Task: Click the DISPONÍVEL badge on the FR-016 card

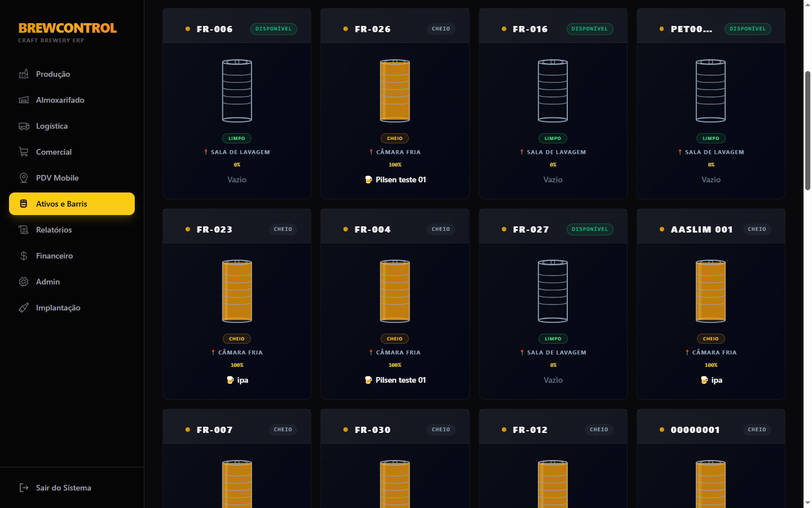Action: coord(590,29)
